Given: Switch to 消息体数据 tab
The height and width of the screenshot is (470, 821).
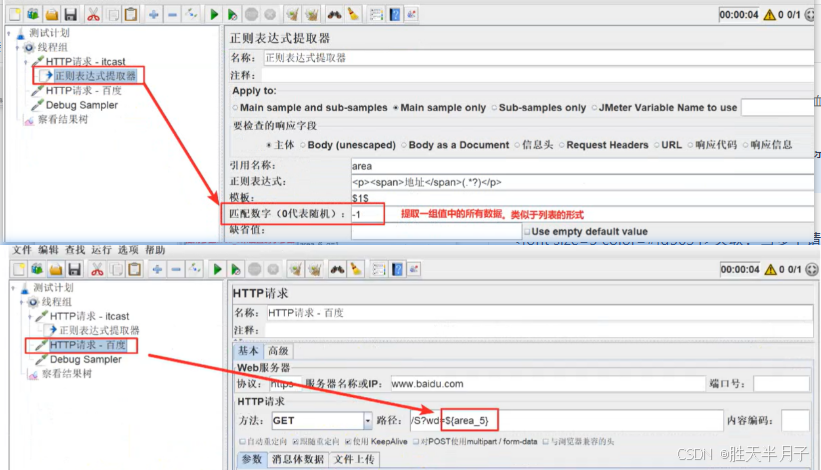Looking at the screenshot, I should [298, 460].
